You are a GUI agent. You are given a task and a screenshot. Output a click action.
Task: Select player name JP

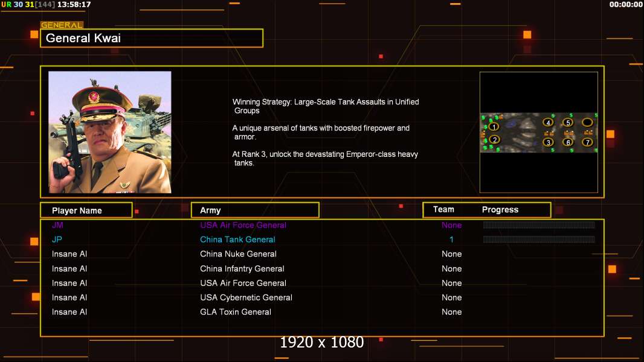click(57, 240)
